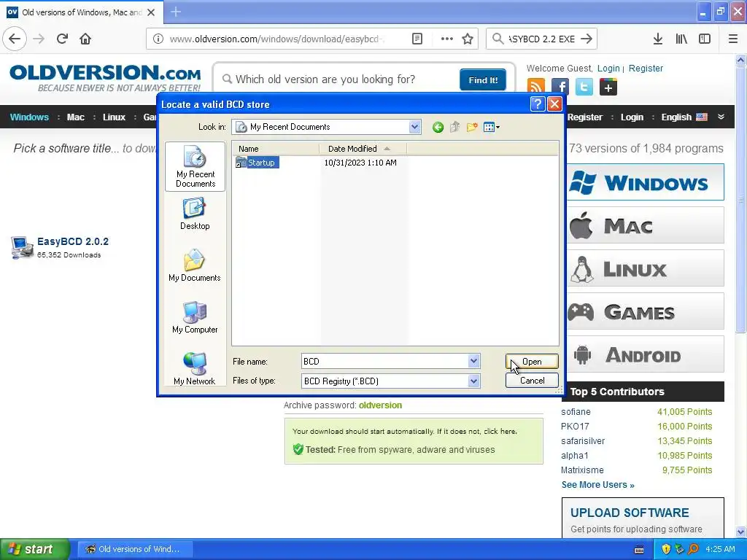Expand the nav bar chevron arrow

(721, 117)
